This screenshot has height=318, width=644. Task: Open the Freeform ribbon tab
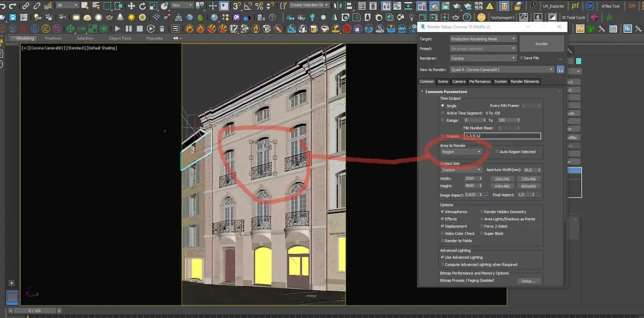[53, 39]
